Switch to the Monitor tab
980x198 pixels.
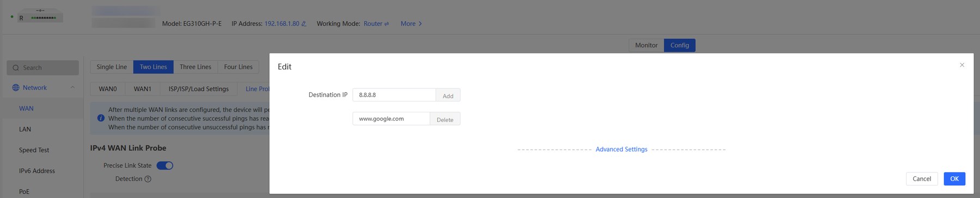[646, 45]
